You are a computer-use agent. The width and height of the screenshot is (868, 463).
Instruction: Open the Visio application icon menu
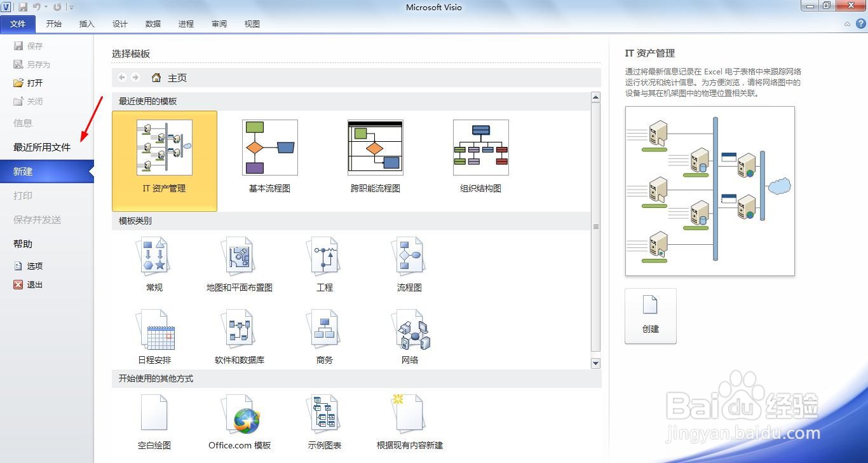[x=6, y=7]
